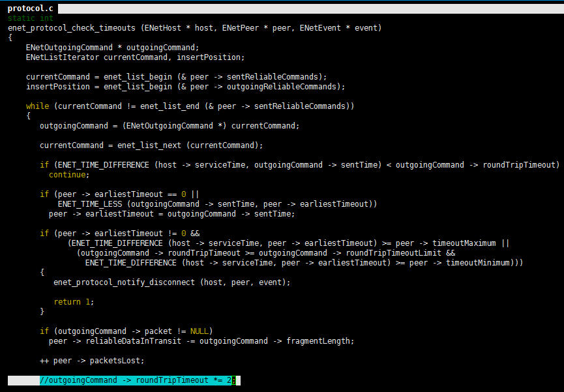Click the ENET_TIME_LESS macro call
Screen dimensions: 564x392
coord(90,204)
